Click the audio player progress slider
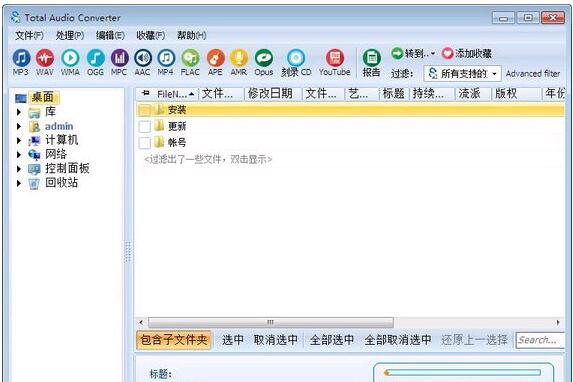 coord(462,373)
